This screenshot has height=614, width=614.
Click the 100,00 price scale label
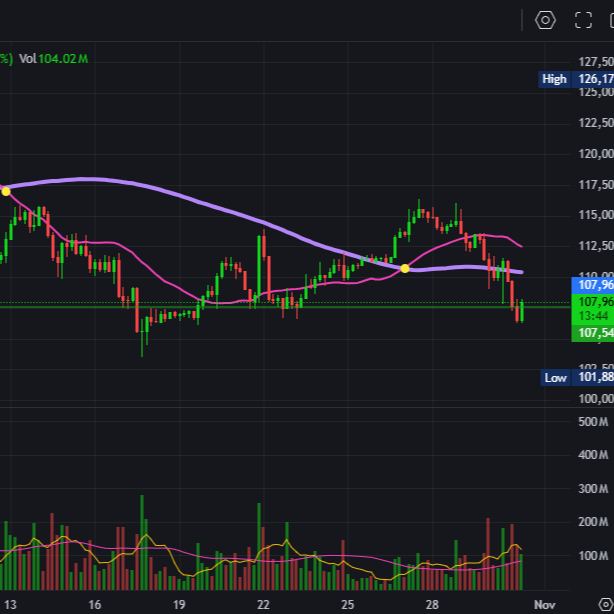(x=596, y=399)
